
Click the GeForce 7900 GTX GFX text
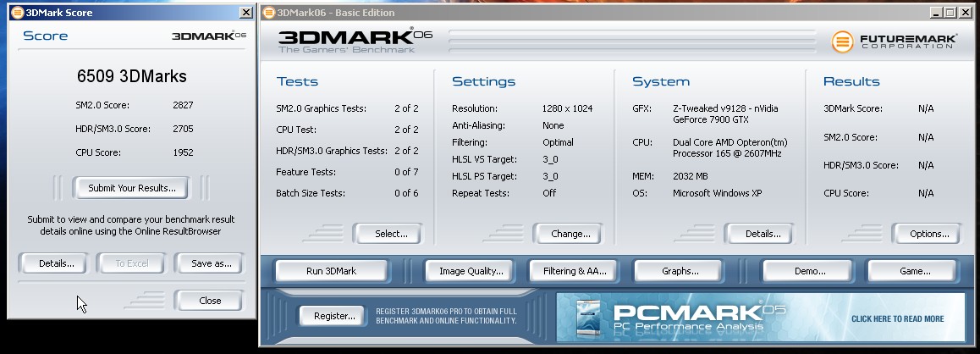click(x=725, y=113)
